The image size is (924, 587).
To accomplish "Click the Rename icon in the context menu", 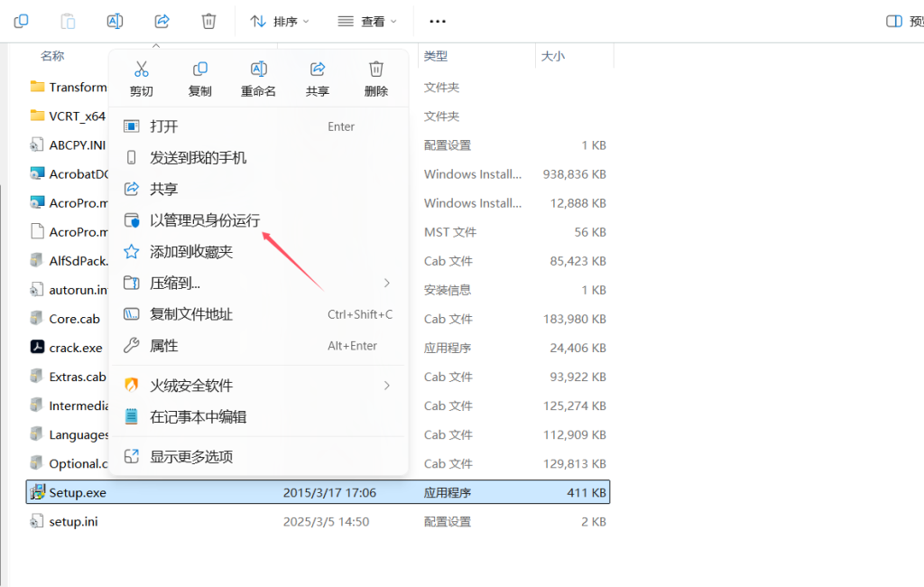I will [258, 69].
